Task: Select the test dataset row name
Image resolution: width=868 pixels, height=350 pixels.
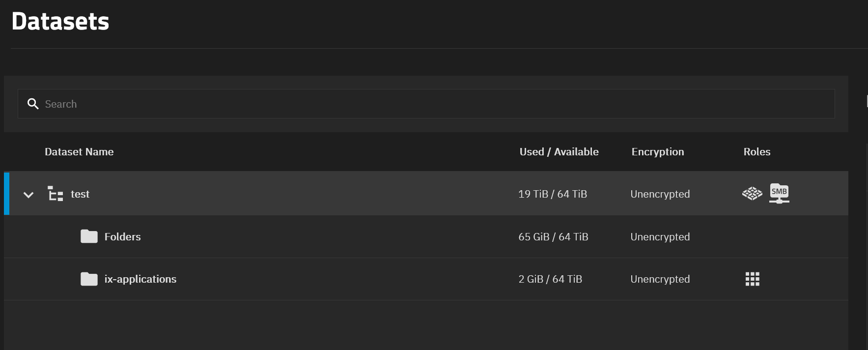Action: 80,194
